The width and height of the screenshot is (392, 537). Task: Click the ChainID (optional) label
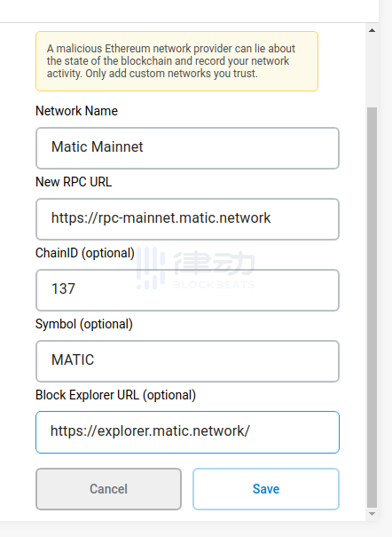85,253
